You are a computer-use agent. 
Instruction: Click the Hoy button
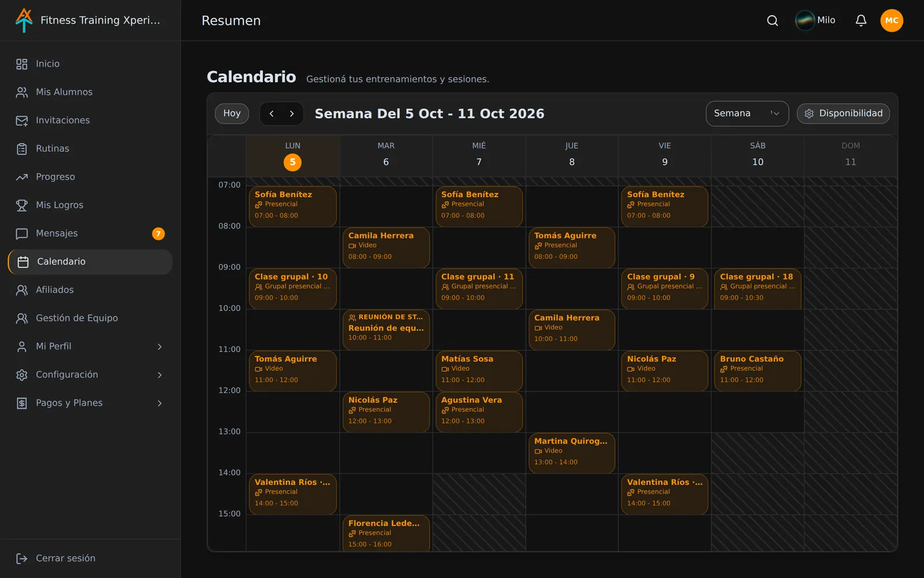pyautogui.click(x=232, y=114)
